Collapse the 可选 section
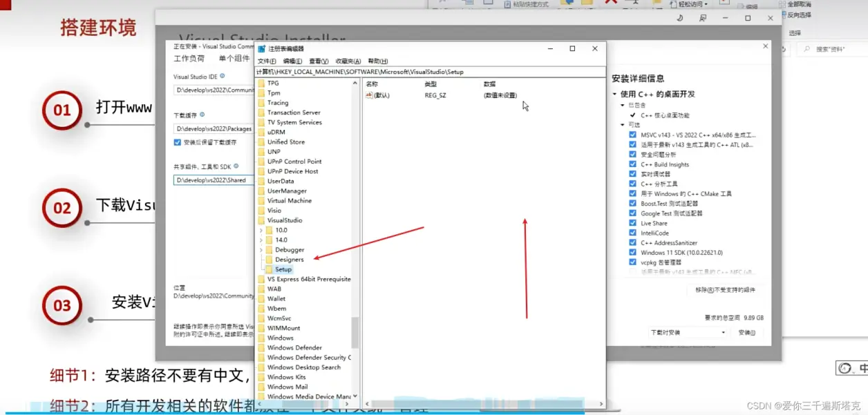Screen dimensions: 868x415 [622, 125]
